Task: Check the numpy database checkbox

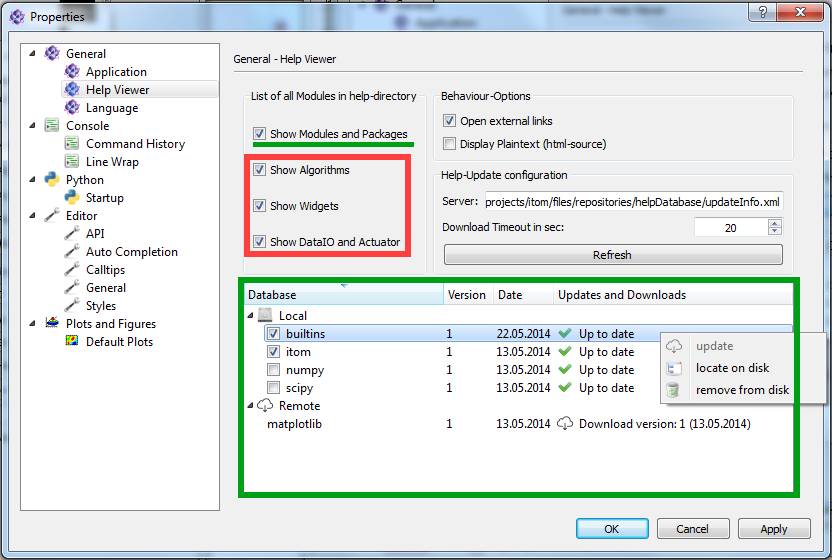Action: pyautogui.click(x=273, y=370)
